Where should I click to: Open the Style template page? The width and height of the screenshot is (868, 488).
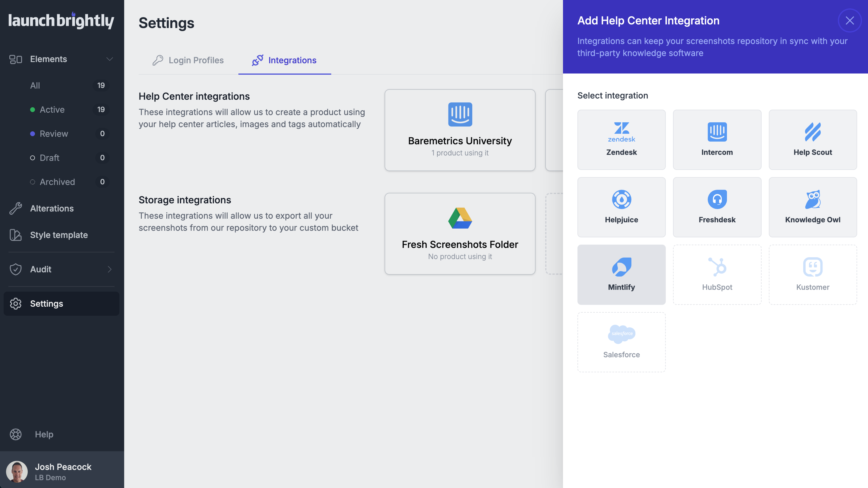tap(59, 235)
